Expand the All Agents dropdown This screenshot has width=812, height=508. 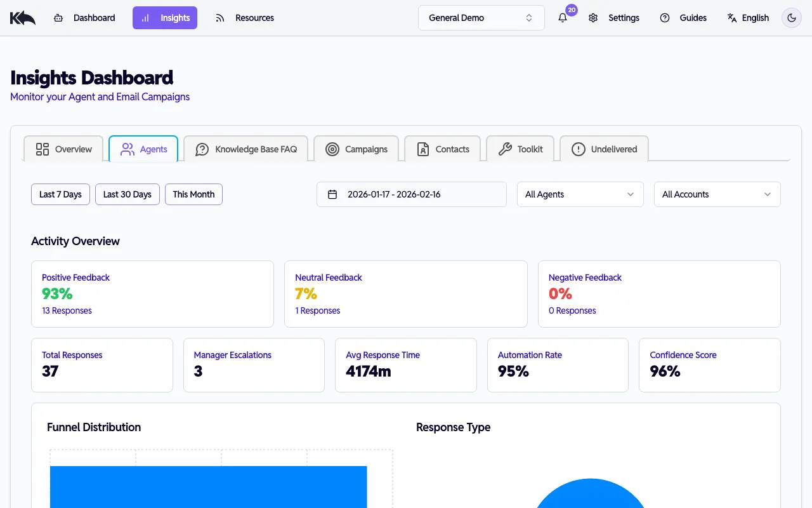pyautogui.click(x=580, y=194)
